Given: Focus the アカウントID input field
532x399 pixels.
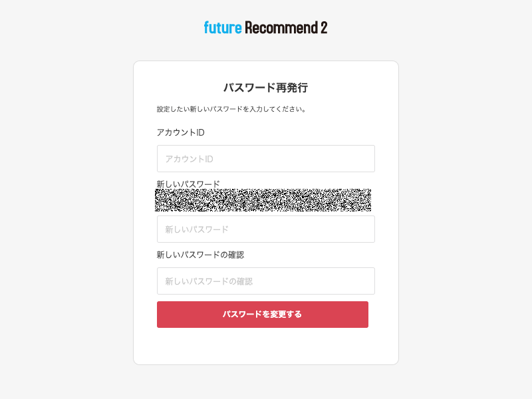Looking at the screenshot, I should (x=265, y=158).
